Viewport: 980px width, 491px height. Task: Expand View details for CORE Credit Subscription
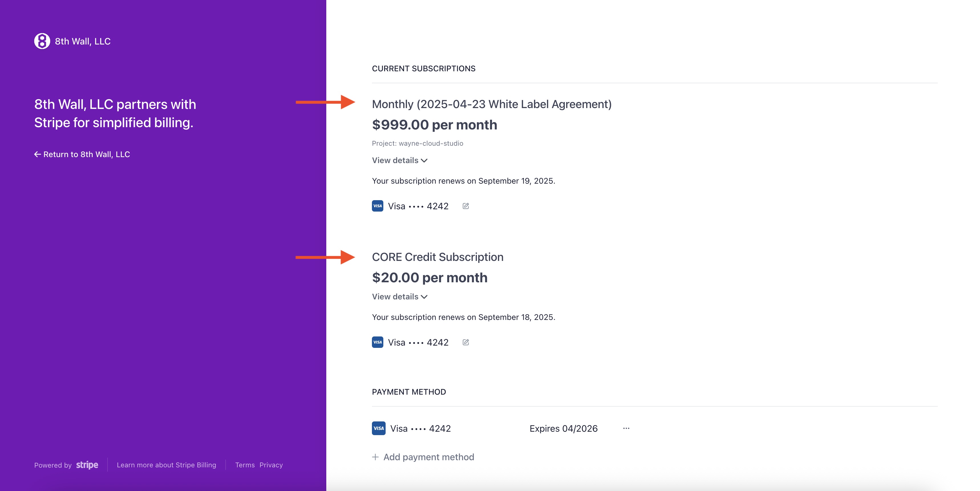(400, 297)
